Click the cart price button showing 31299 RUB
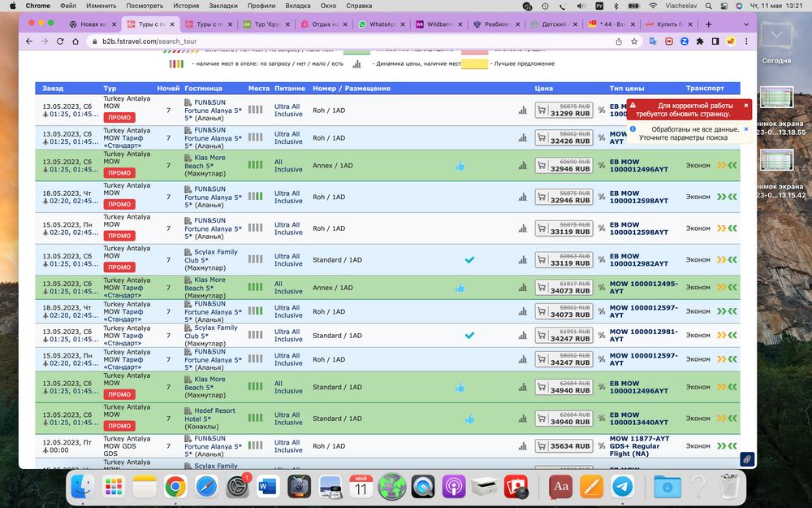The image size is (812, 508). point(564,110)
